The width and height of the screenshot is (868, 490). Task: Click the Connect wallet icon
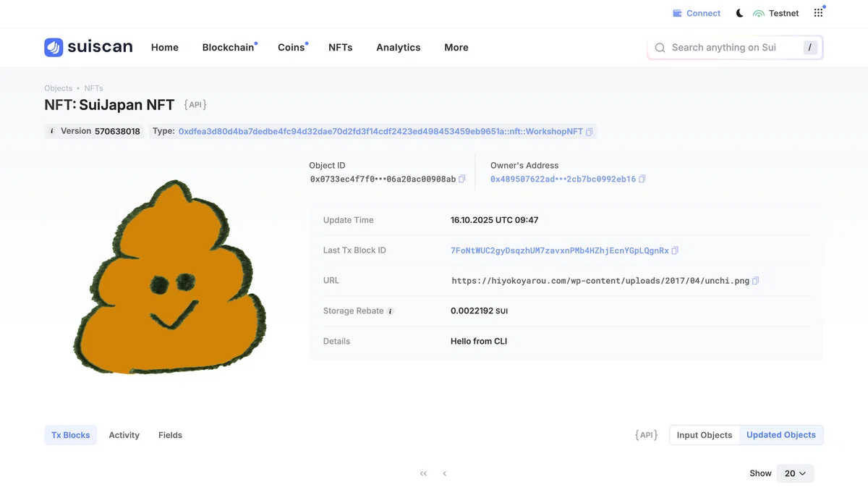coord(678,13)
